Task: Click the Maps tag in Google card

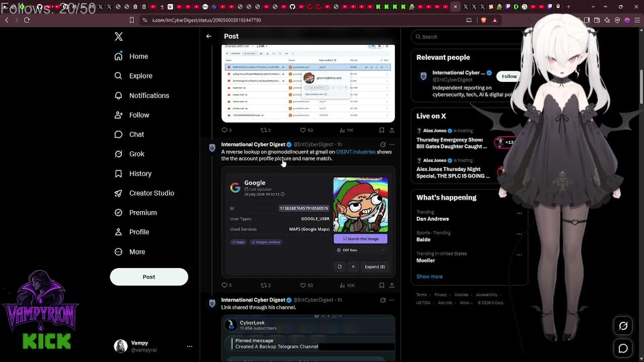Action: (x=238, y=242)
